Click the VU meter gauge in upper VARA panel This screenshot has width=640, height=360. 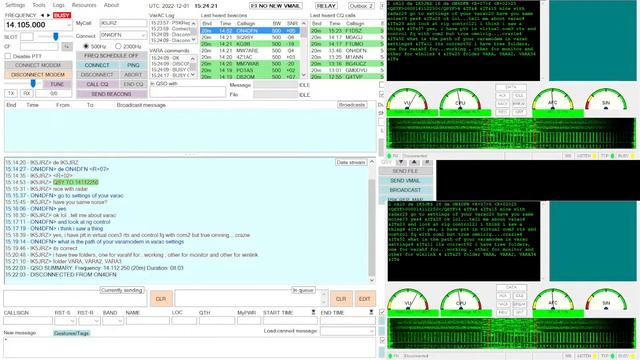click(407, 100)
